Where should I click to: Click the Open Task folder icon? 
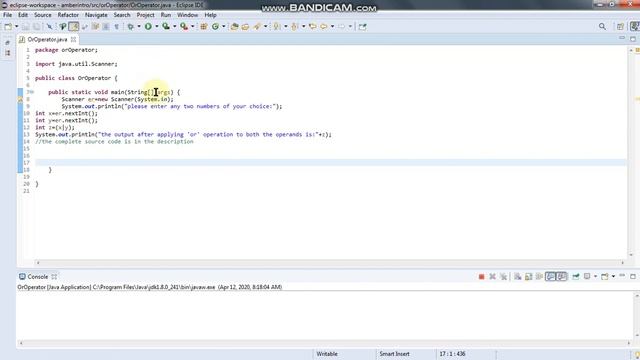245,27
